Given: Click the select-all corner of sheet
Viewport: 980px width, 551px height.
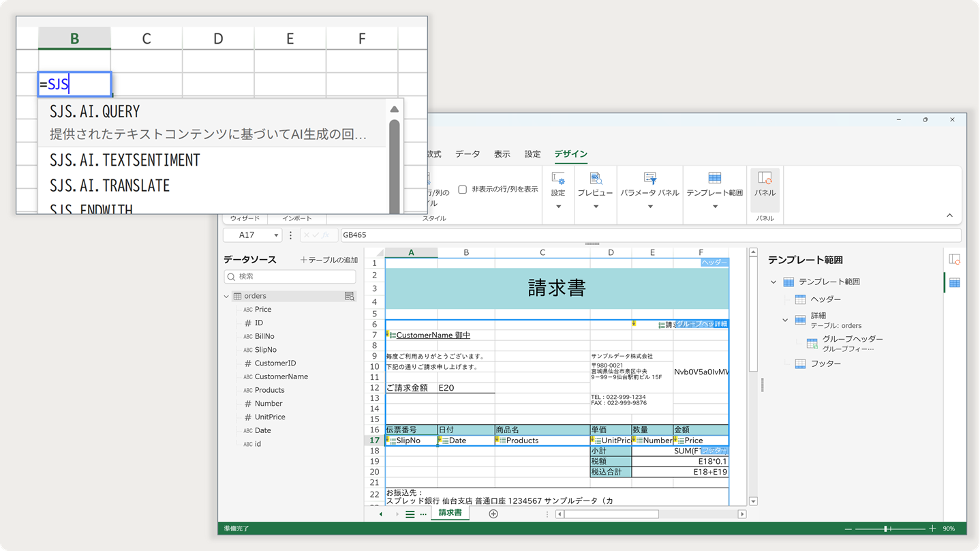Looking at the screenshot, I should pyautogui.click(x=375, y=252).
